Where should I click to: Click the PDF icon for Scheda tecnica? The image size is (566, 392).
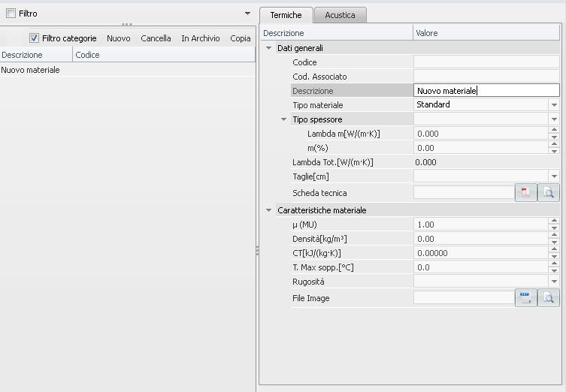pos(525,193)
